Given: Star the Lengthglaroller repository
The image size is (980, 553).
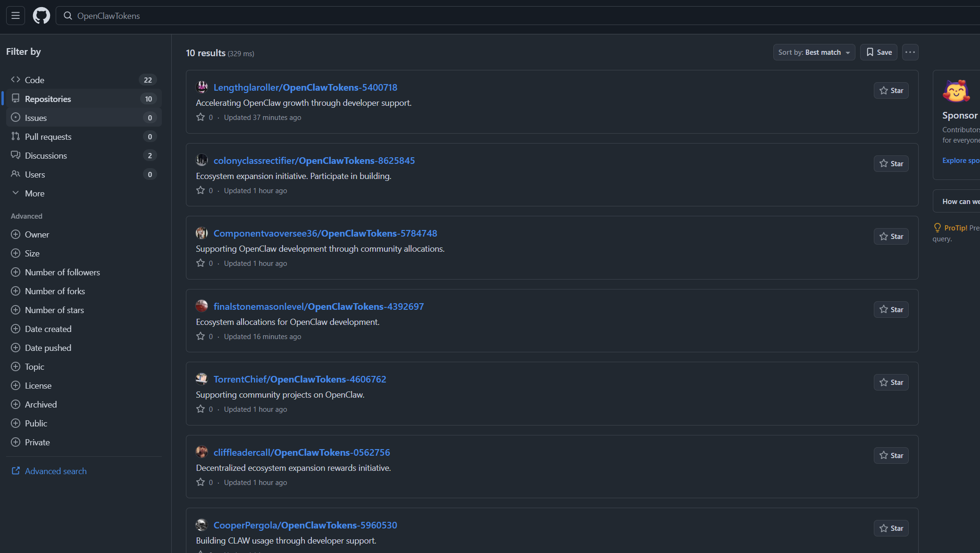Looking at the screenshot, I should pyautogui.click(x=891, y=90).
